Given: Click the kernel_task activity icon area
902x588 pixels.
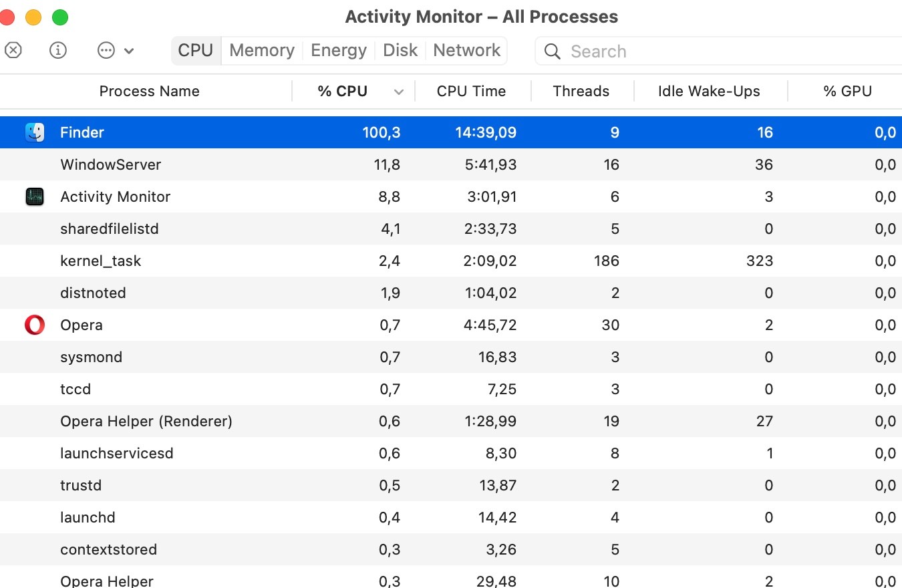Looking at the screenshot, I should pyautogui.click(x=34, y=261).
